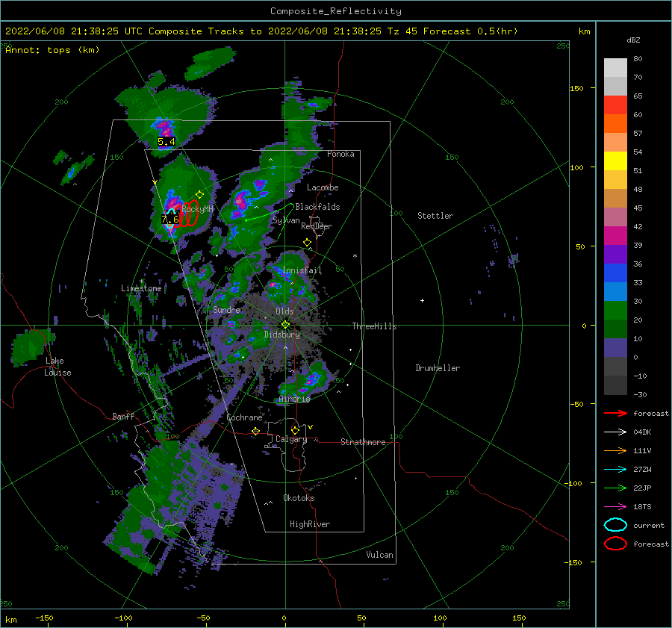Click the HighRiver city label
This screenshot has width=672, height=628.
[310, 524]
